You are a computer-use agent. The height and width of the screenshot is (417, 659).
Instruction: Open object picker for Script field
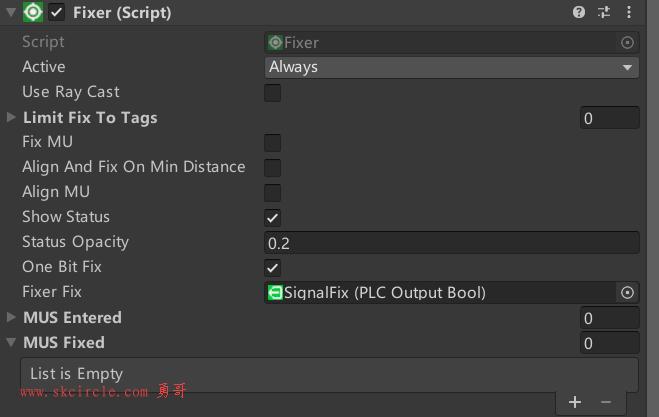pos(627,42)
